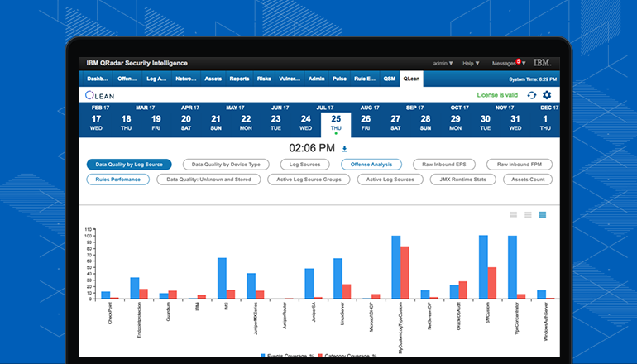Switch to the second list layout icon
Screen dimensions: 637x364
click(528, 214)
